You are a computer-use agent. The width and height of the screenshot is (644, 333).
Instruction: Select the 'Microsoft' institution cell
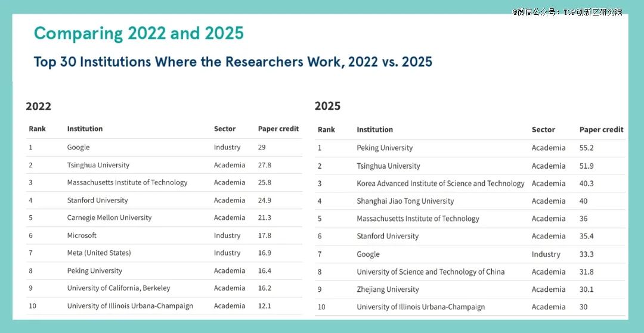coord(82,235)
